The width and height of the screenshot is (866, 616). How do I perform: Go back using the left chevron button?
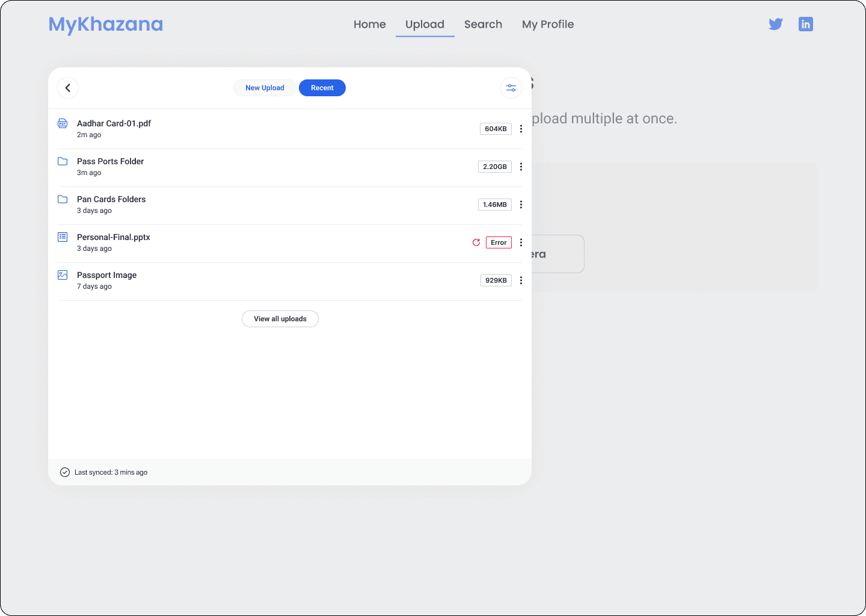coord(68,88)
